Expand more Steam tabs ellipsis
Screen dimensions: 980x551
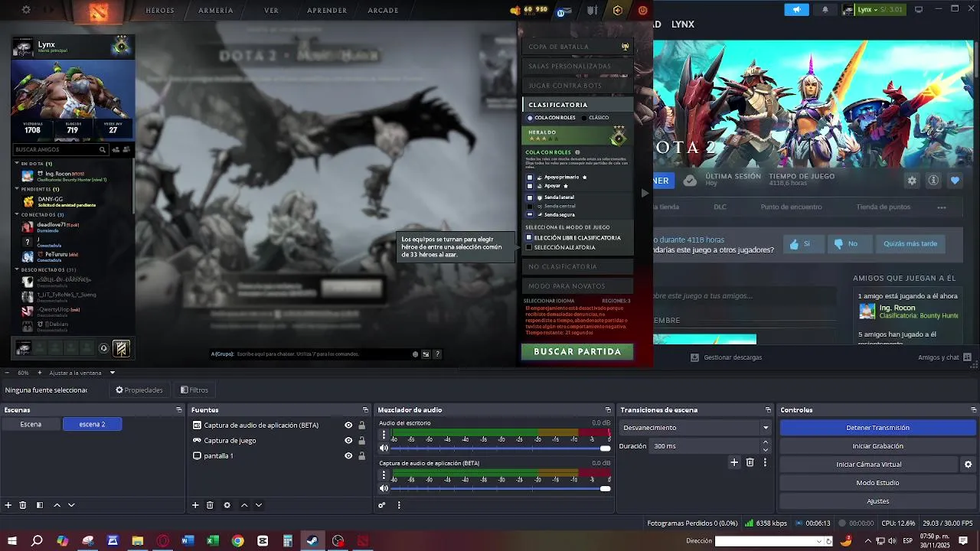(x=942, y=207)
